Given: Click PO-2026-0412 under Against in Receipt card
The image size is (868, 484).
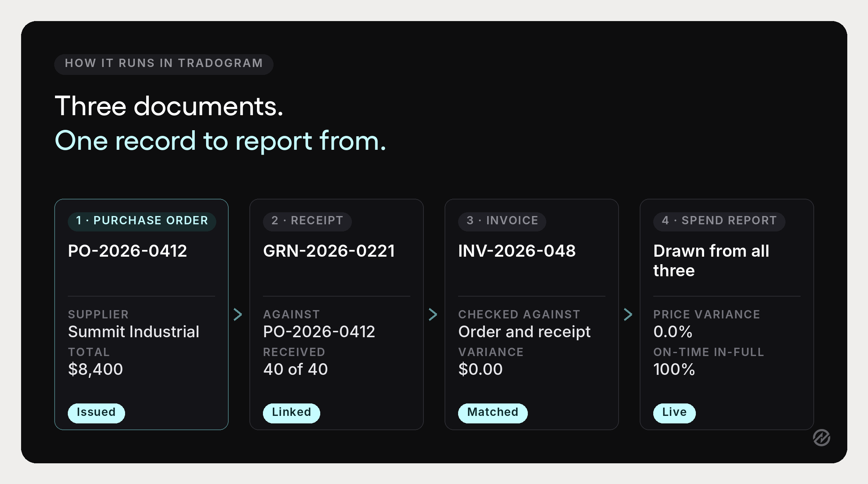Looking at the screenshot, I should point(319,332).
